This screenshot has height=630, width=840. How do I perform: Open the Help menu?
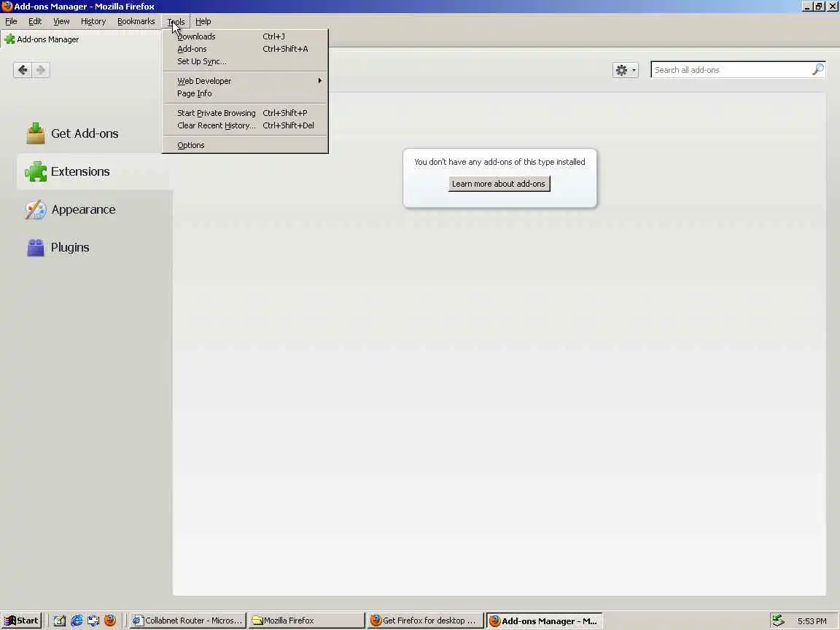tap(203, 21)
